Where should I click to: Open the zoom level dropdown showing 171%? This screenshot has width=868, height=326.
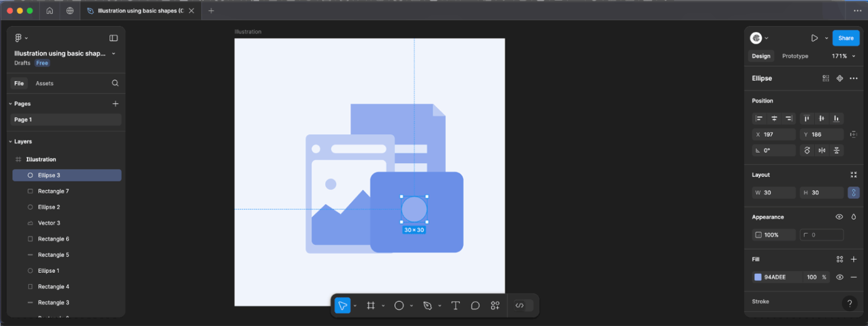click(843, 56)
